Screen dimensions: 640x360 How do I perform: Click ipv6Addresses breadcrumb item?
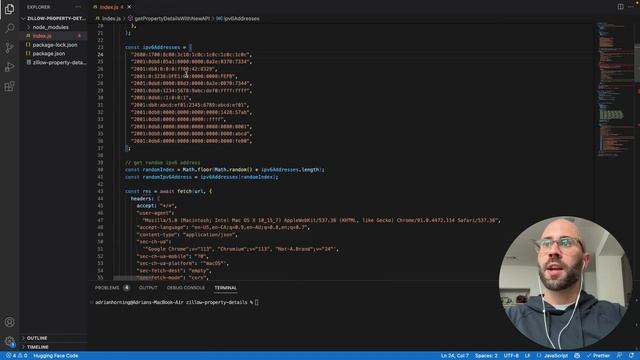click(x=241, y=18)
